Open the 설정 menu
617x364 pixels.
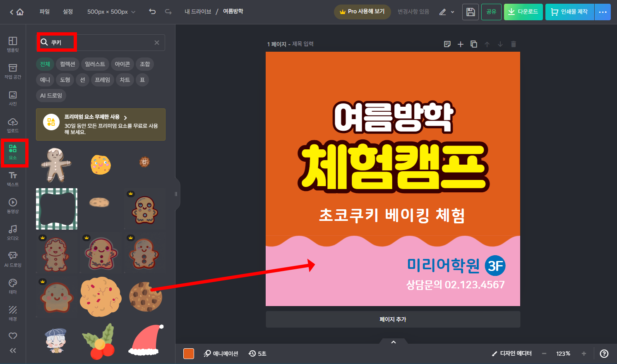(68, 12)
